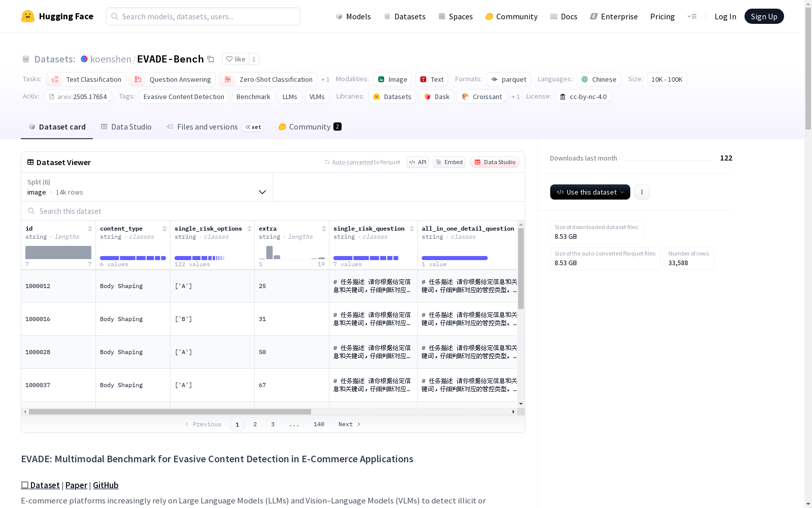Image resolution: width=812 pixels, height=508 pixels.
Task: Go to page 3 of the table
Action: coord(273,424)
